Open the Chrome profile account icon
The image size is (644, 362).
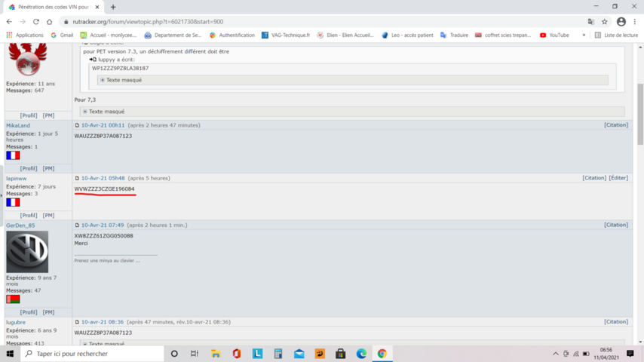[621, 22]
